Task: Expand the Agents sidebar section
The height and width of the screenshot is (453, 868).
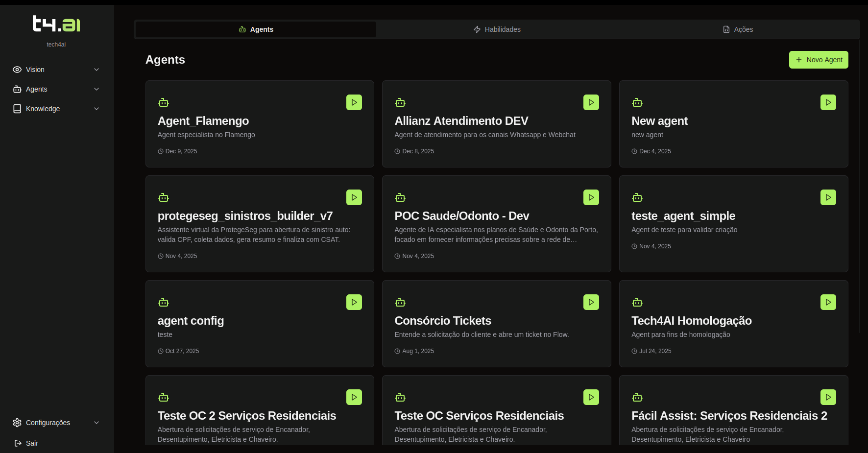Action: [x=56, y=89]
